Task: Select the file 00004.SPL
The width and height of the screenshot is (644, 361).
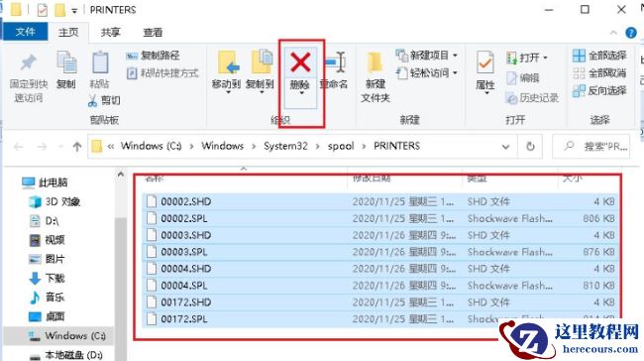Action: click(x=379, y=286)
